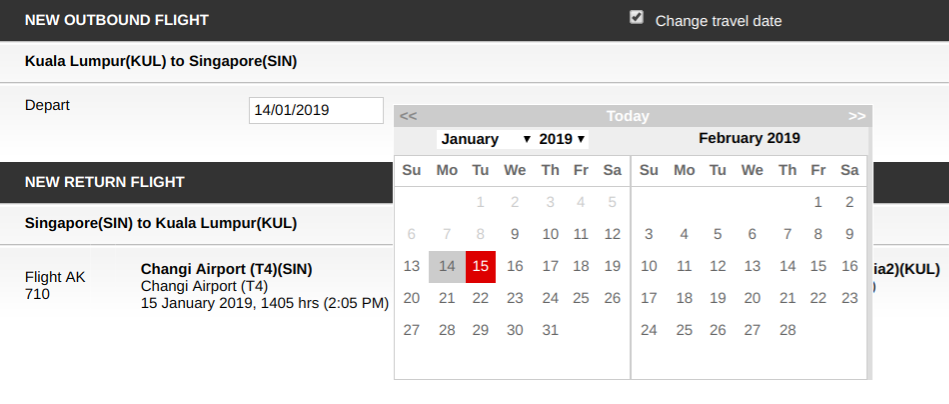This screenshot has width=949, height=404.
Task: Choose January 22 in the calendar
Action: (480, 298)
